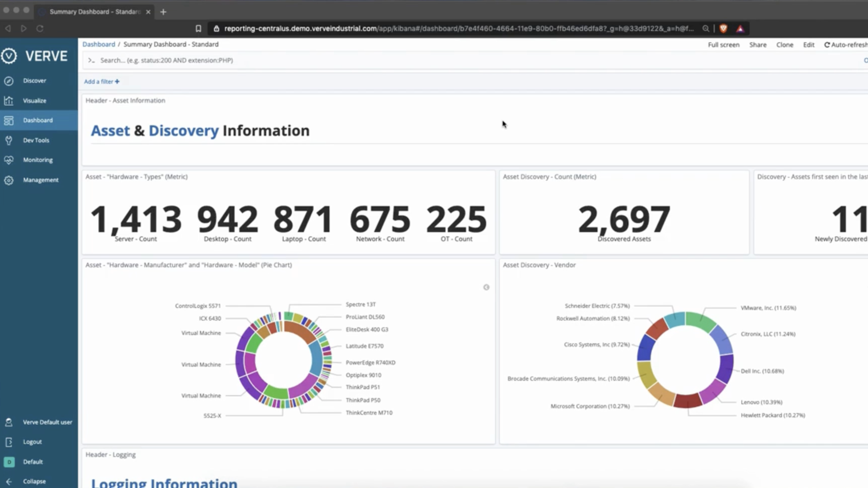868x488 pixels.
Task: Open Monitoring heartbeat icon
Action: coord(9,160)
